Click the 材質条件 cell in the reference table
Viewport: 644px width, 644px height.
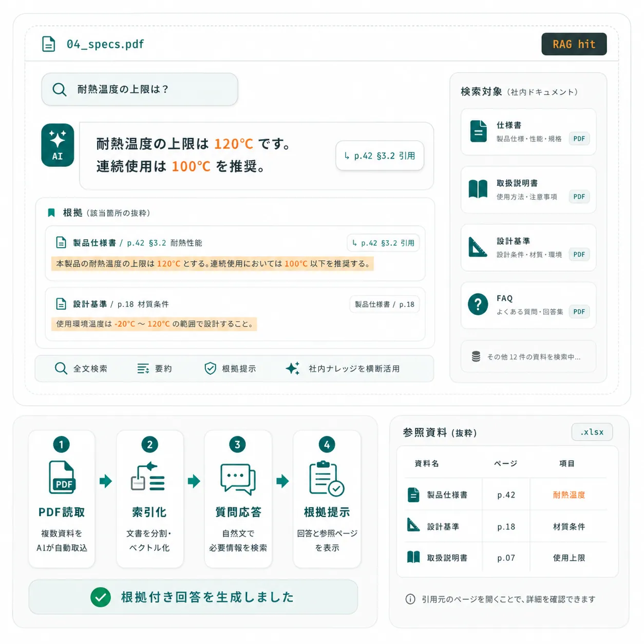click(x=569, y=526)
